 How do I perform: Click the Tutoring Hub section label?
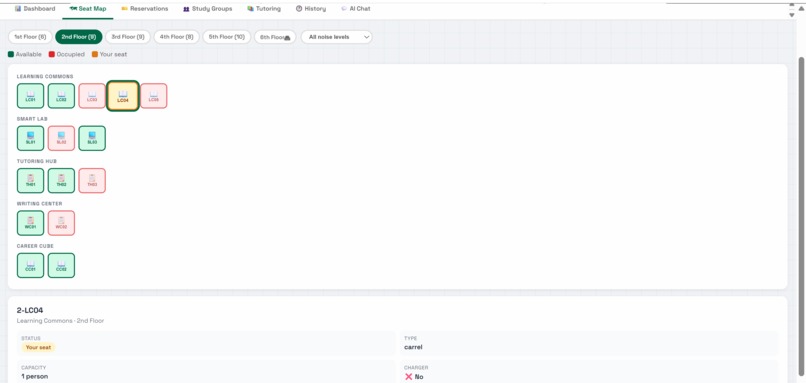pyautogui.click(x=36, y=161)
